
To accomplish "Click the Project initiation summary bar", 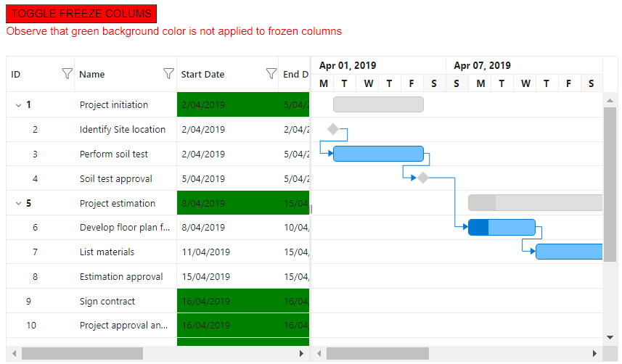I will click(378, 104).
